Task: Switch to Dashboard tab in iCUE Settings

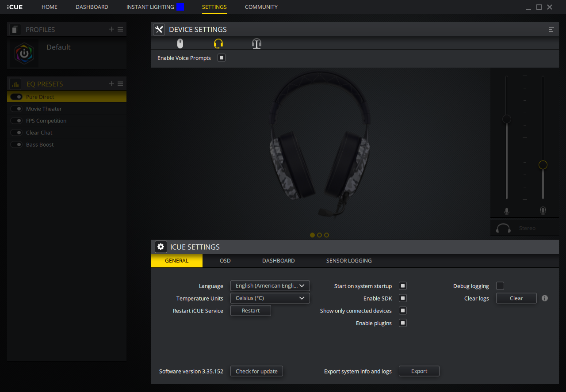Action: coord(279,261)
